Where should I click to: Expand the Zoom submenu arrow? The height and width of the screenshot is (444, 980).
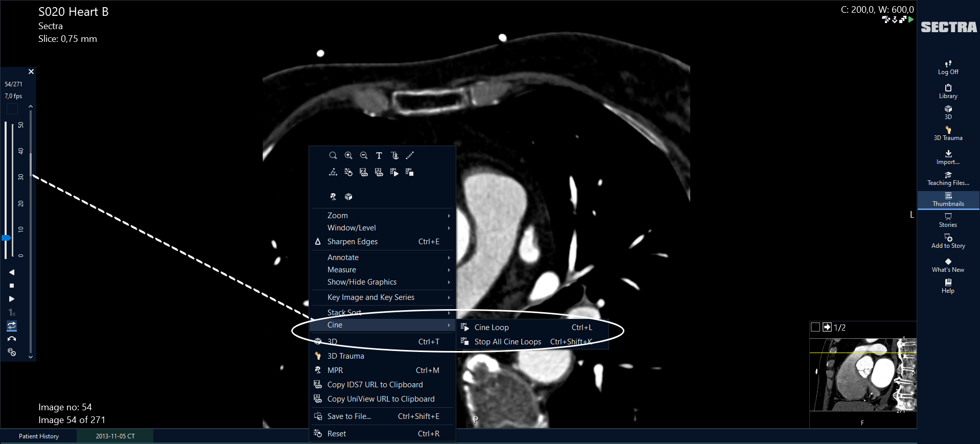click(449, 216)
